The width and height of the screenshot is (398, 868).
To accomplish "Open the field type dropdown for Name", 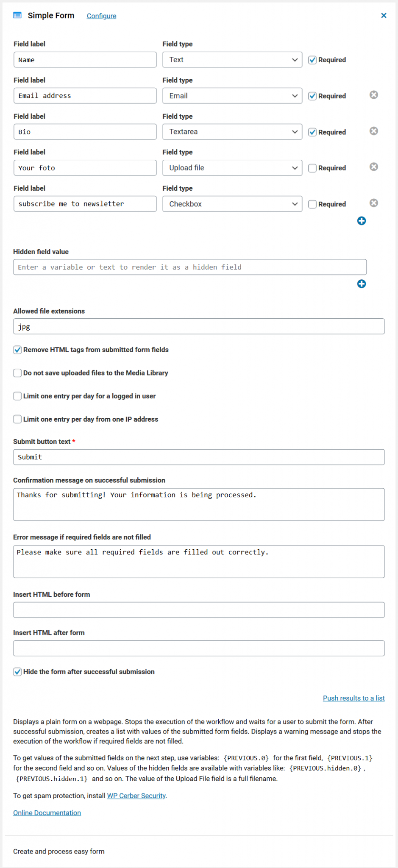I will pos(232,60).
